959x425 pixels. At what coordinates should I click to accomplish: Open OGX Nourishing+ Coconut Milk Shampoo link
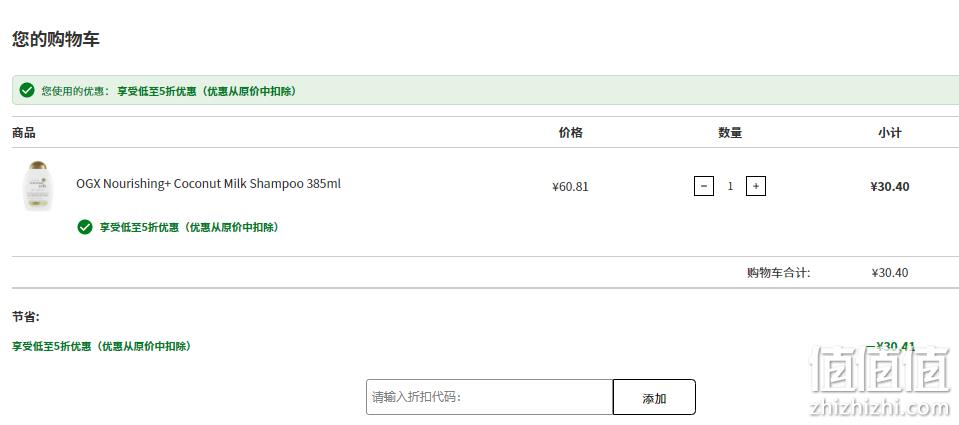(x=209, y=183)
